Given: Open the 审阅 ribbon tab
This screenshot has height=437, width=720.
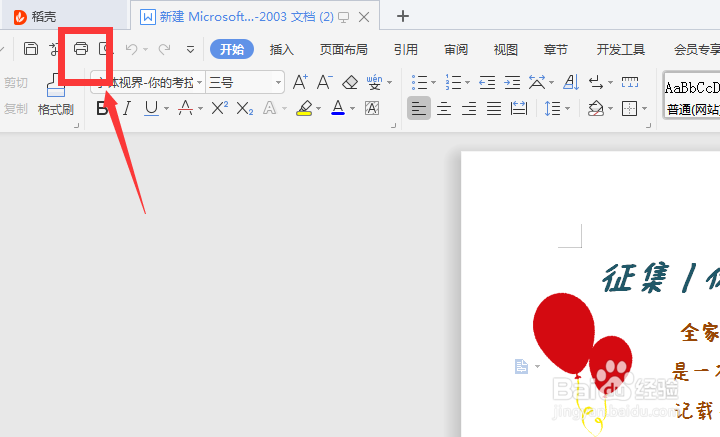Looking at the screenshot, I should pos(456,49).
